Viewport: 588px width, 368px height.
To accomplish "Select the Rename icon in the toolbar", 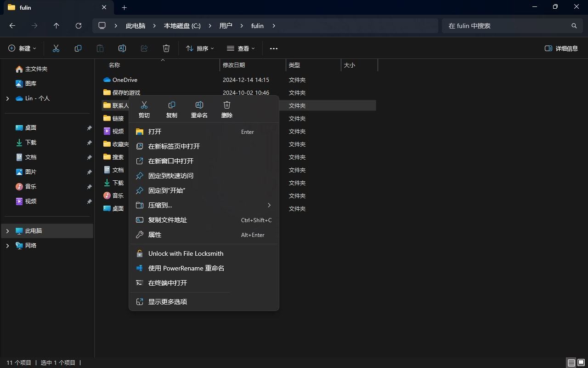I will (x=122, y=48).
